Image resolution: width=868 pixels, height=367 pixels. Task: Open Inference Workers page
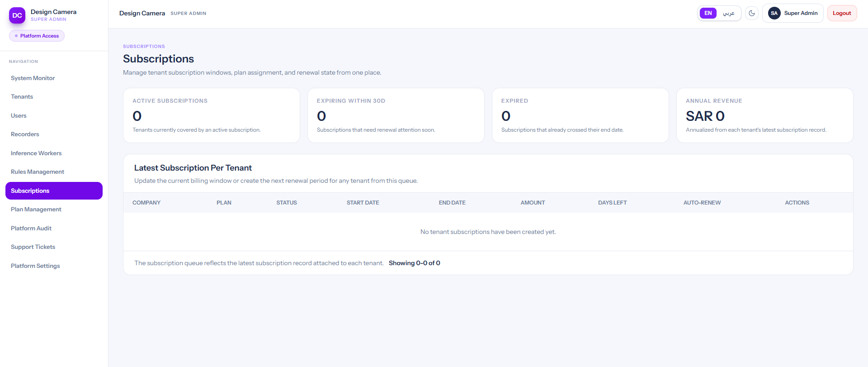tap(54, 153)
